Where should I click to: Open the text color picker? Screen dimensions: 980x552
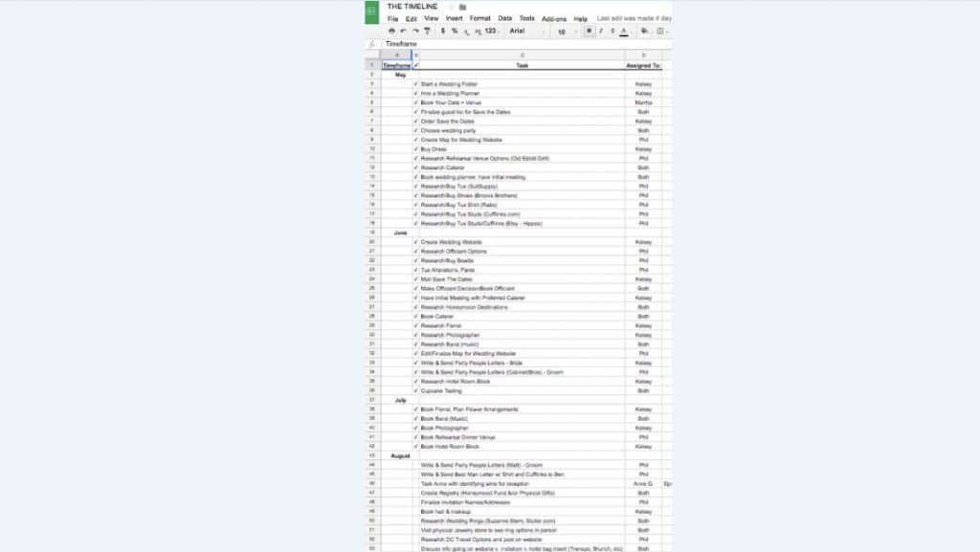coord(624,31)
